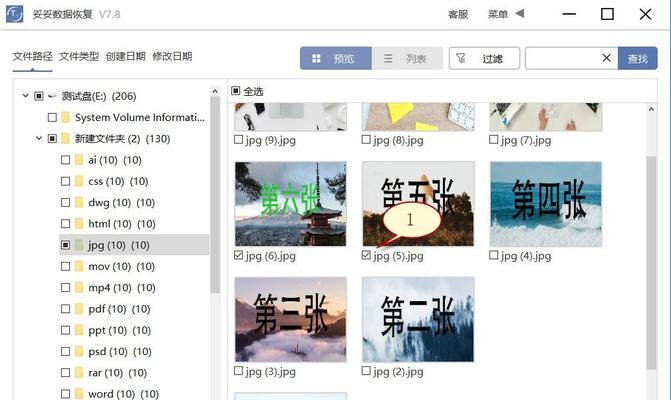Switch to the 文件路径 tab
The image size is (671, 400).
(33, 56)
